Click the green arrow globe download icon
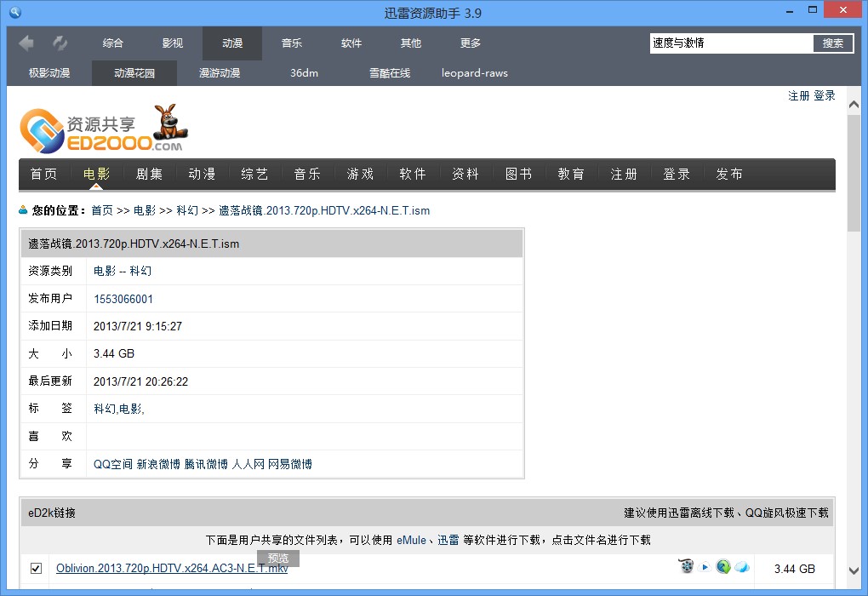 coord(723,567)
